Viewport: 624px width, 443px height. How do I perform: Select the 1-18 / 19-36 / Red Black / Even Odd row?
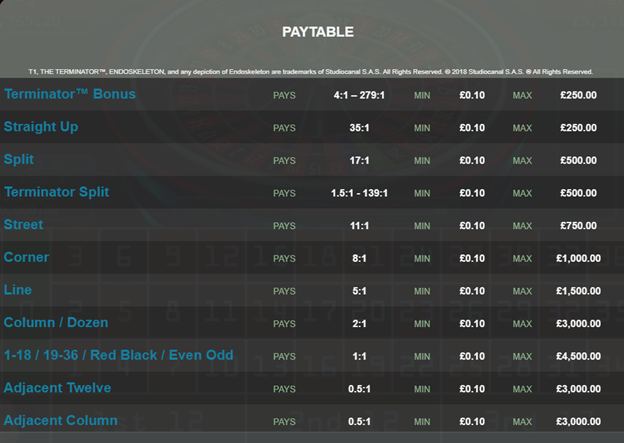click(312, 355)
